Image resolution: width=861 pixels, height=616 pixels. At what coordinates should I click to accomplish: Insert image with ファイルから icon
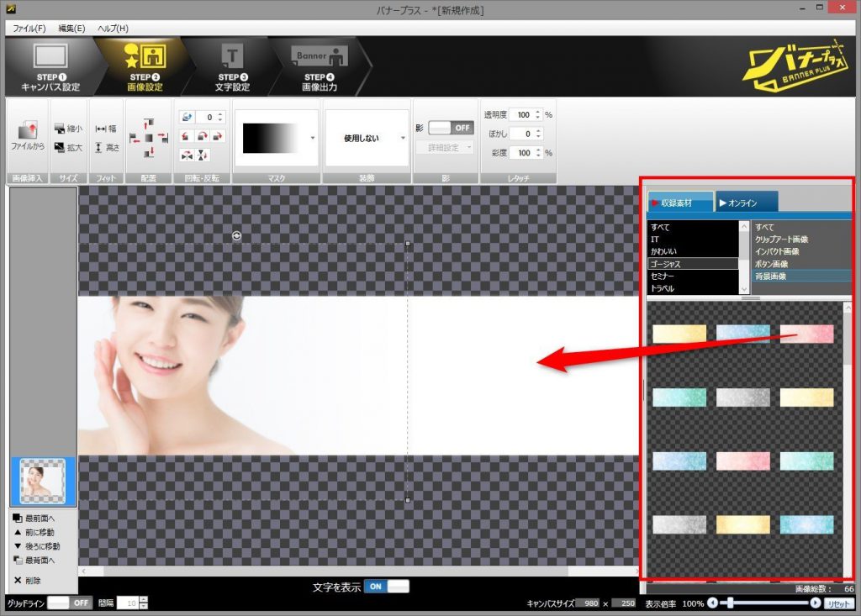[28, 136]
